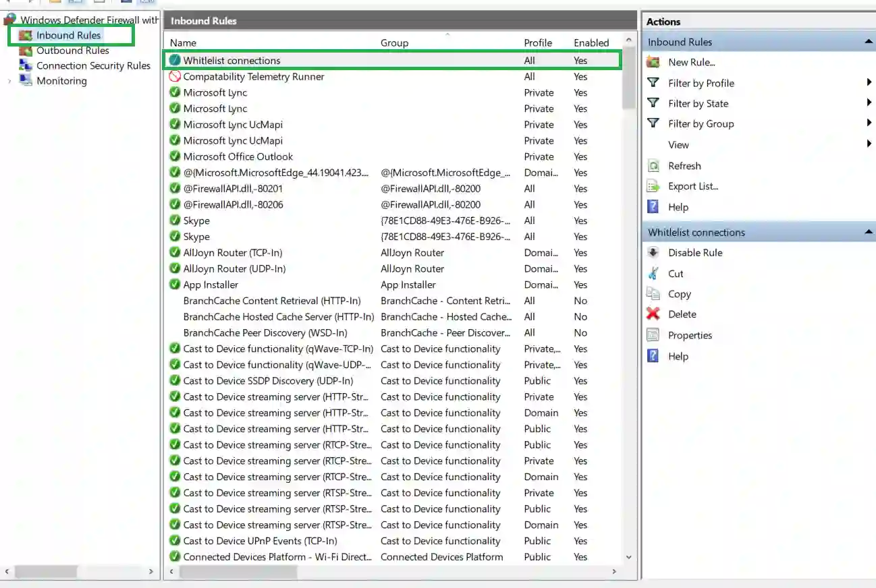
Task: Click green check icon of AllJoyn Router (TCP-In)
Action: click(175, 253)
